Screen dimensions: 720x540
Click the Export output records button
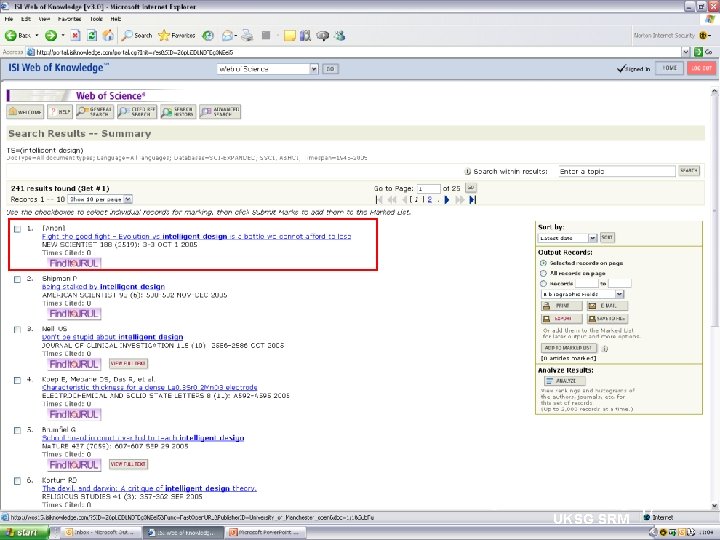point(562,319)
